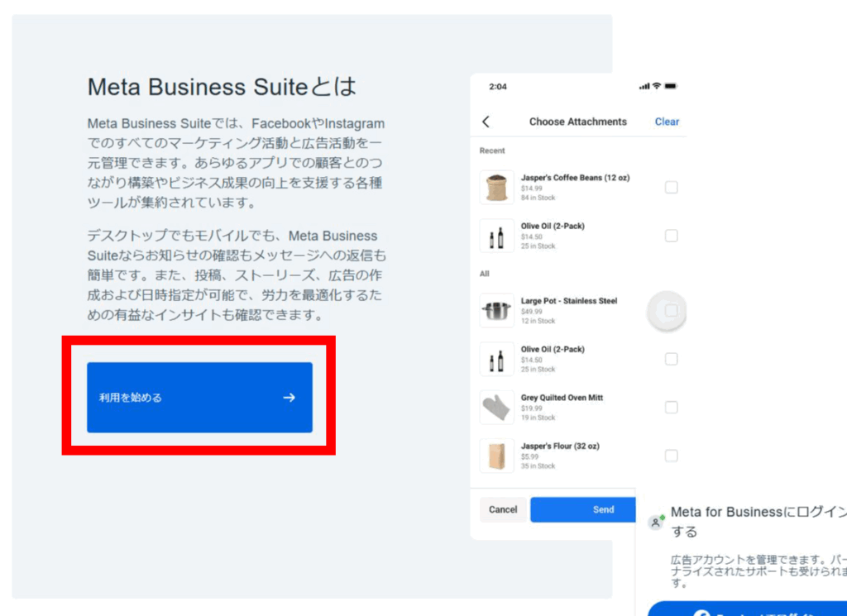Viewport: 847px width, 616px height.
Task: Click the 利用を始める button
Action: [x=199, y=398]
